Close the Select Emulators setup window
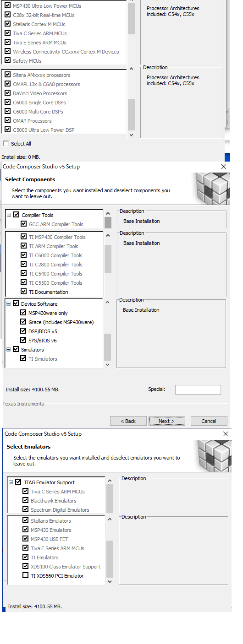Viewport: 243px width, 644px height. click(x=225, y=433)
